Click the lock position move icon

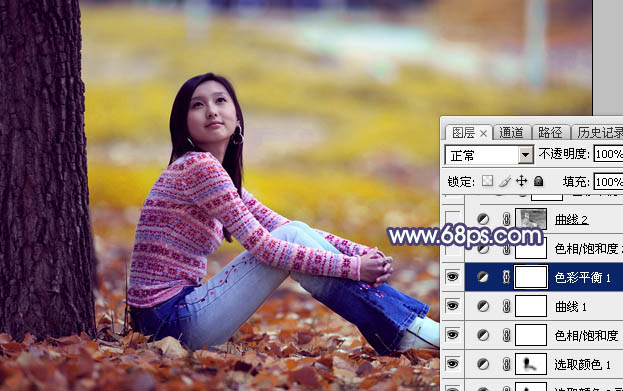click(x=521, y=181)
